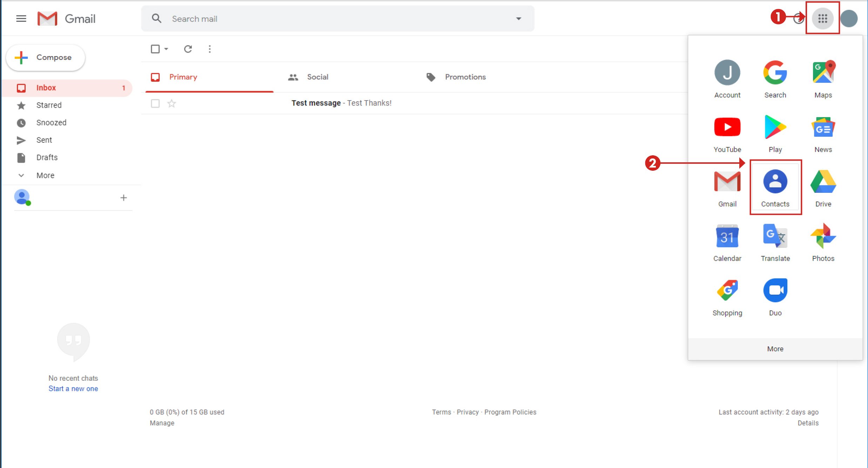Click the search magnifier icon
Image resolution: width=868 pixels, height=468 pixels.
[x=156, y=18]
